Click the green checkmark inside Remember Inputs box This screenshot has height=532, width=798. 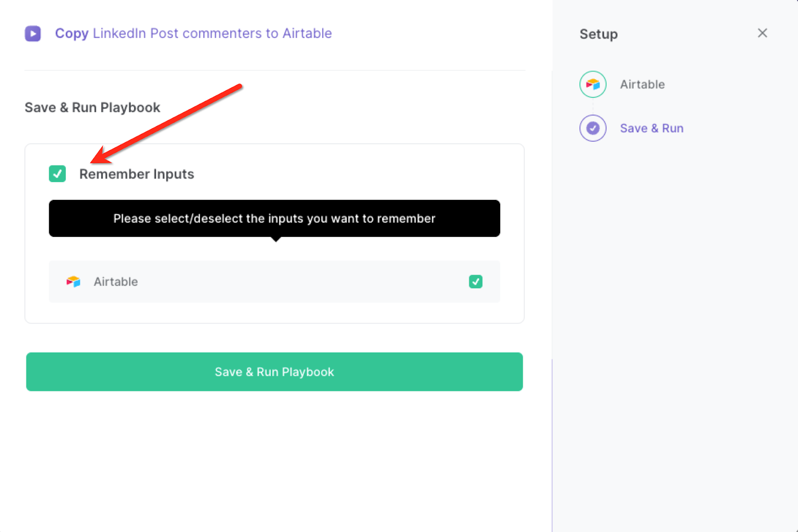click(57, 174)
